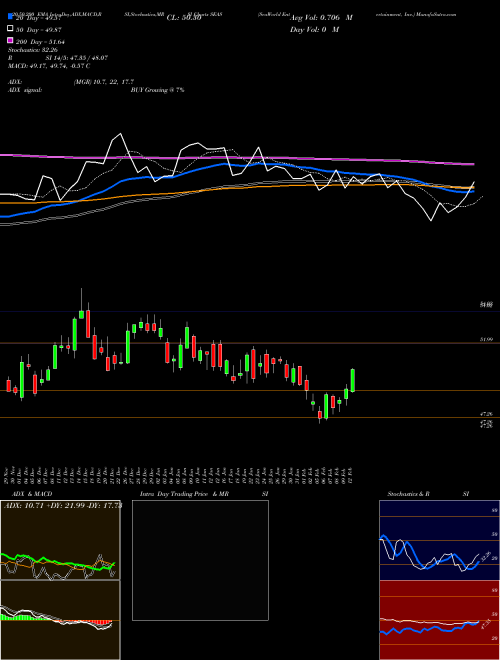Click the last green candlestick on the chart
Viewport: 500px width, 660px height.
353,381
